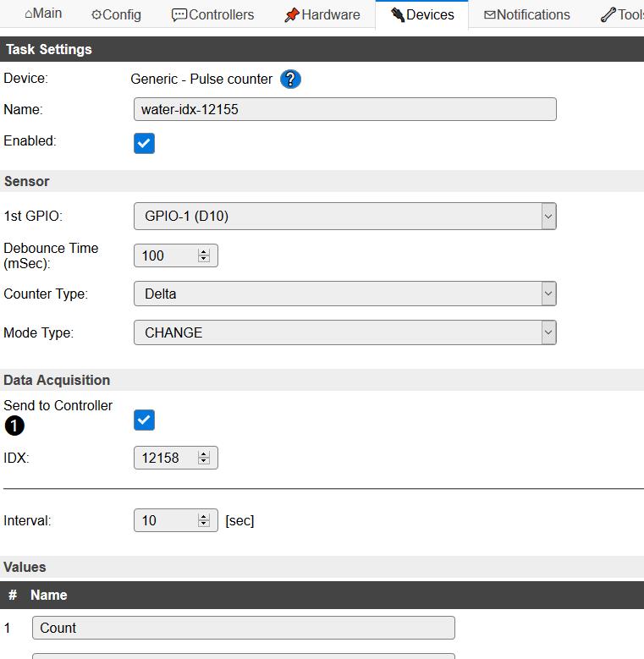The image size is (644, 659).
Task: Click the Name field water-idx-12155
Action: (345, 109)
